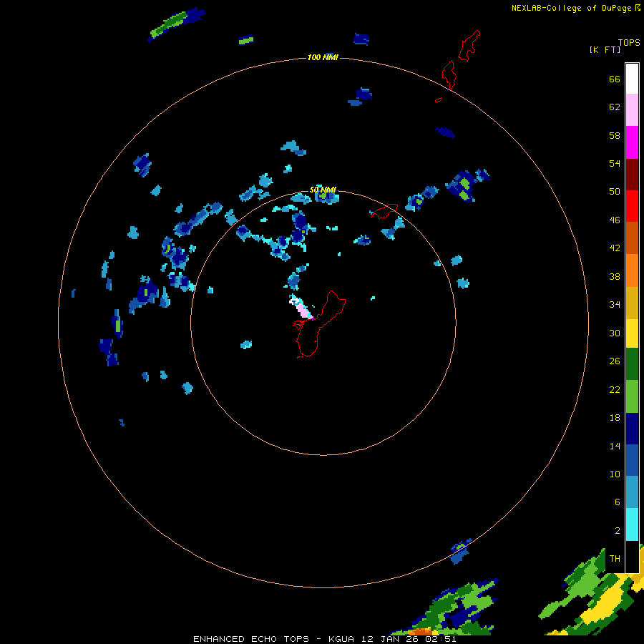This screenshot has width=644, height=644.
Task: Click the "6" scale label
Action: (x=618, y=502)
